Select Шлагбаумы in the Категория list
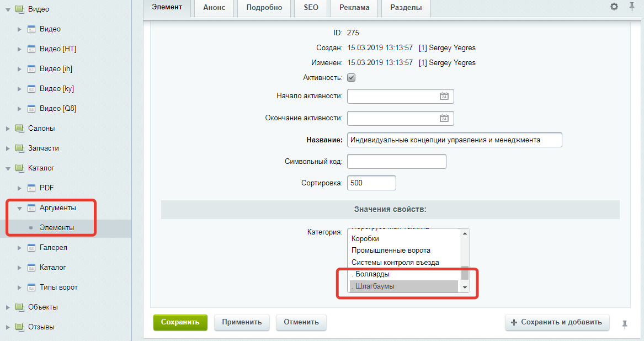 (x=404, y=286)
